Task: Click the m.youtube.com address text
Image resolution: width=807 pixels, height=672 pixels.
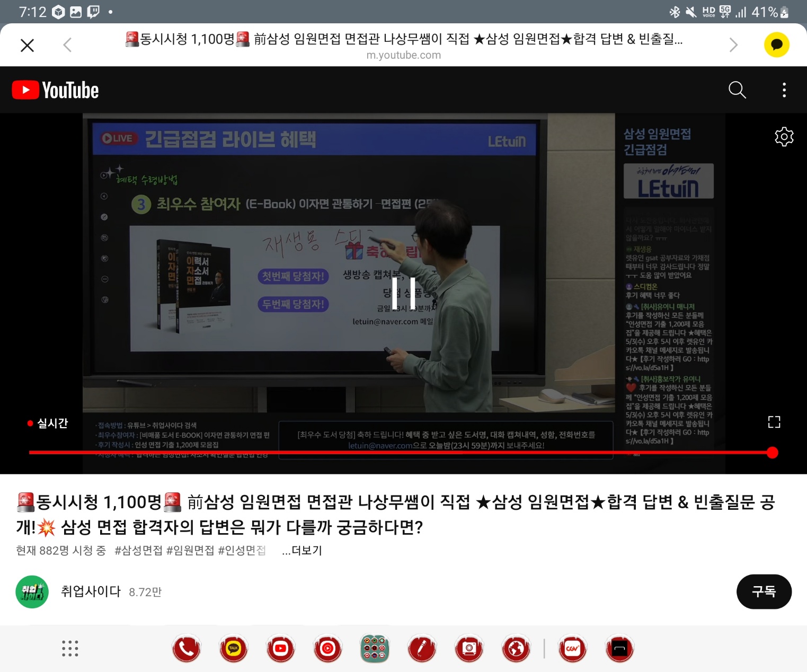Action: click(x=404, y=55)
